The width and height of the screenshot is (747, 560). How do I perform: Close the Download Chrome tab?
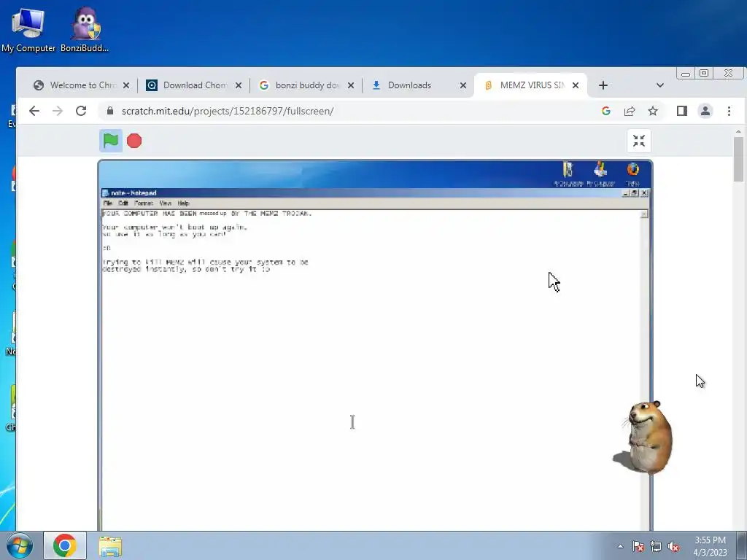(239, 85)
